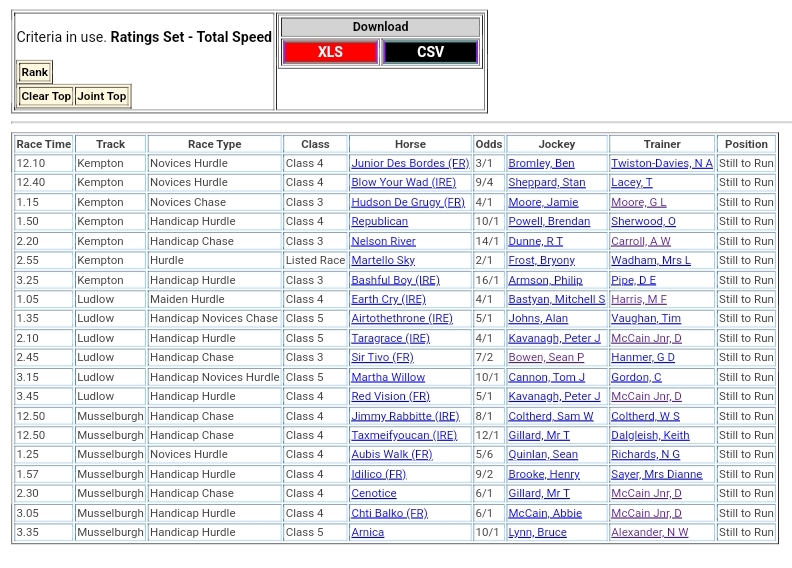The image size is (792, 568).
Task: Open trainer Sayer, Mrs Dianne link
Action: click(x=656, y=474)
